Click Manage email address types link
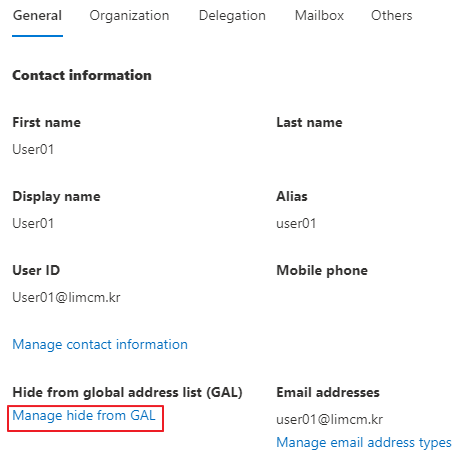Viewport: 468px width, 461px height. (x=364, y=443)
